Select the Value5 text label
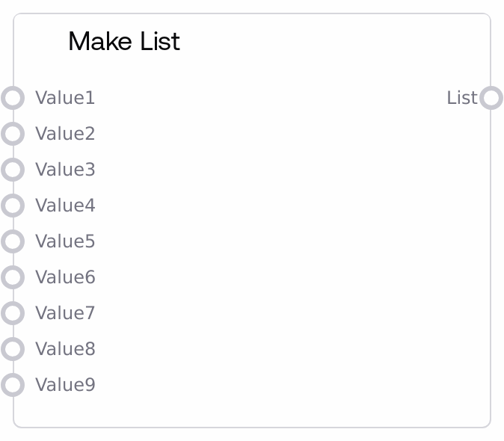 [x=65, y=241]
